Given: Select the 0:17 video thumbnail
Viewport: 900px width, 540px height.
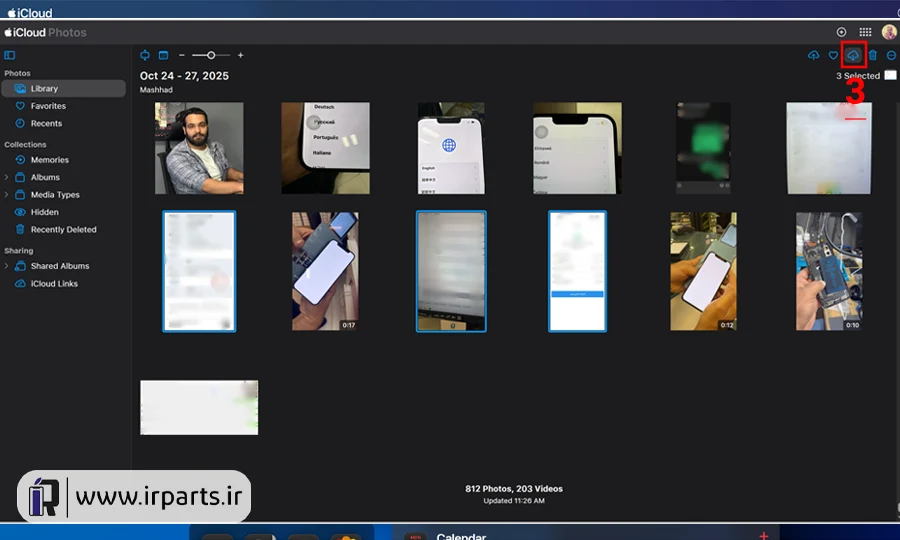Looking at the screenshot, I should (x=325, y=271).
